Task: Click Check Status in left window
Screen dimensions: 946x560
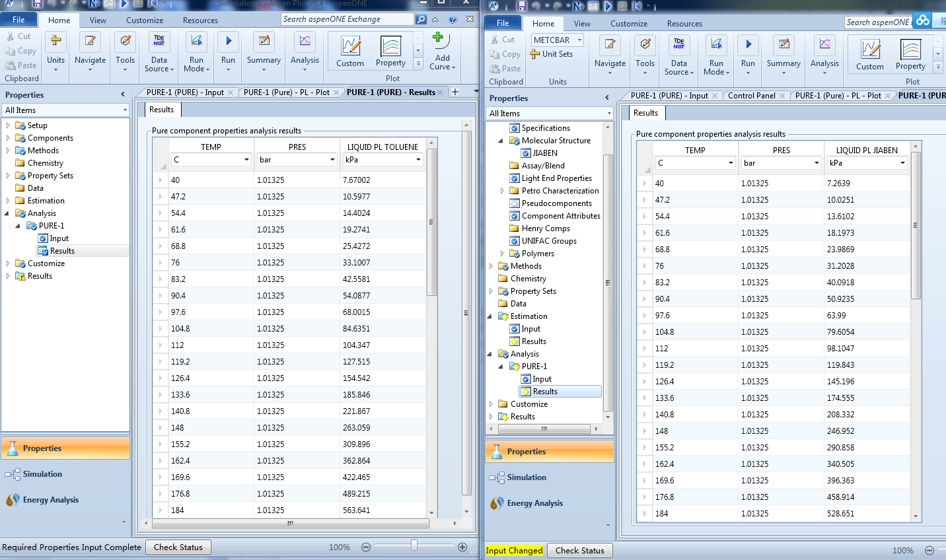Action: [178, 547]
